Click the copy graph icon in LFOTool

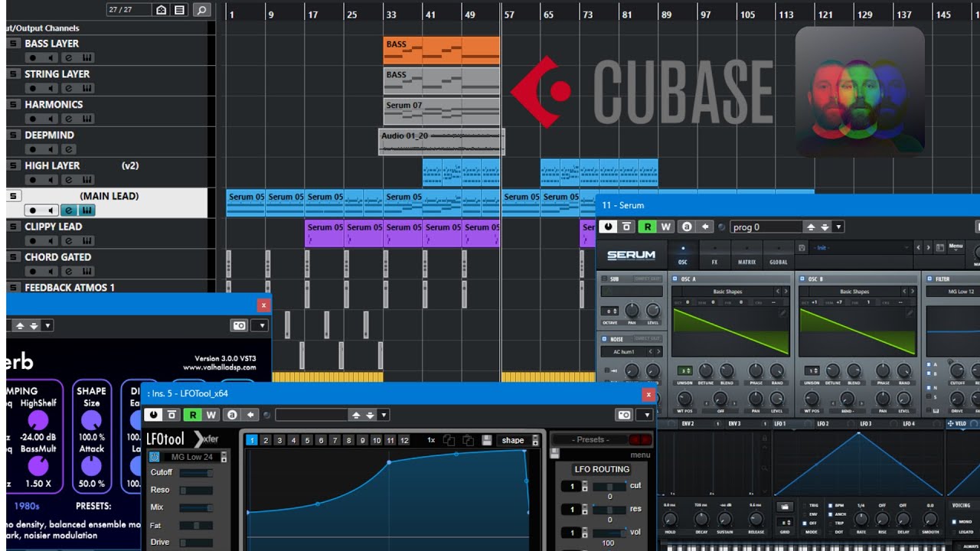click(449, 440)
